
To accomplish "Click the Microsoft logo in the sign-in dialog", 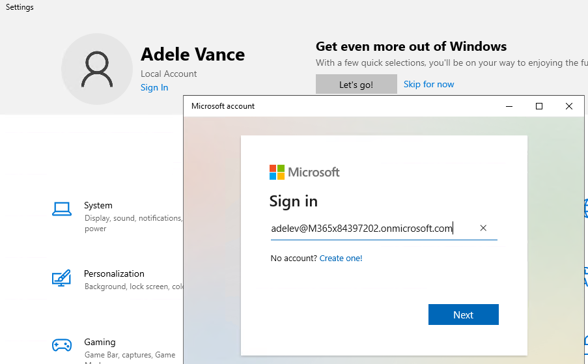I will click(305, 173).
